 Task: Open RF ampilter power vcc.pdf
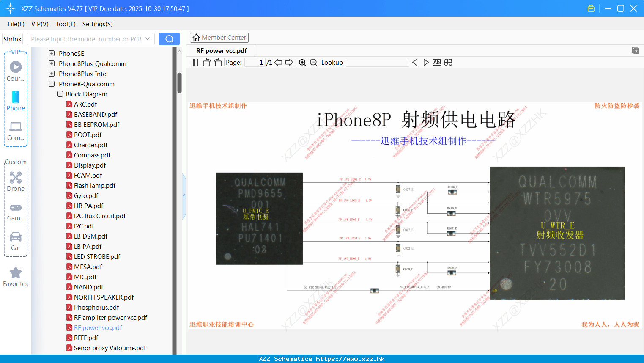coord(110,317)
